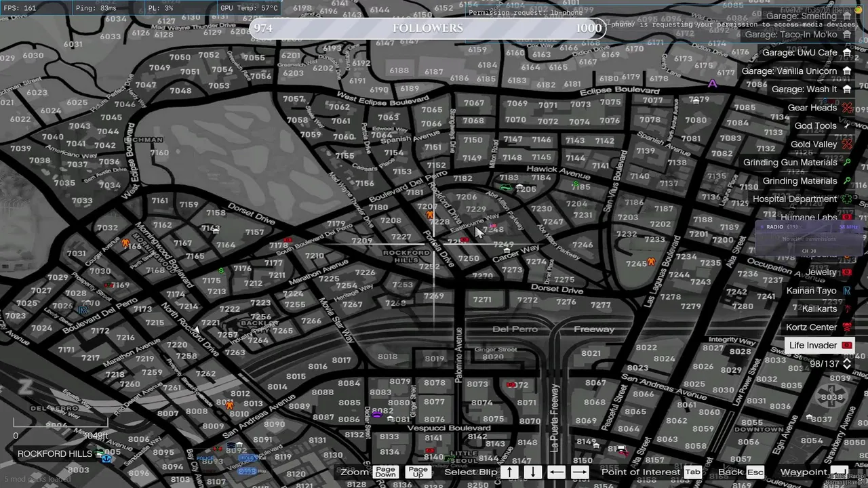Select Garage: Vanilla Unicorn garage icon
The image size is (868, 488).
click(847, 70)
